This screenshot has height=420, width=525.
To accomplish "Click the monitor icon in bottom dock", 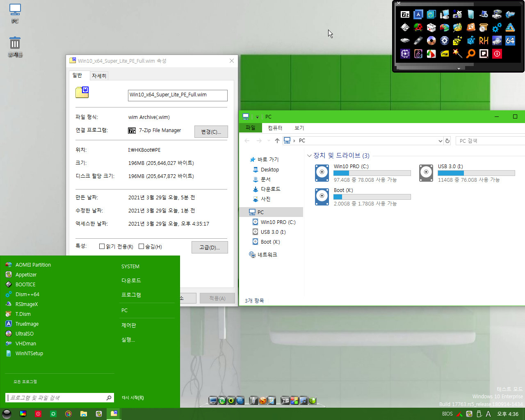I will [x=212, y=401].
